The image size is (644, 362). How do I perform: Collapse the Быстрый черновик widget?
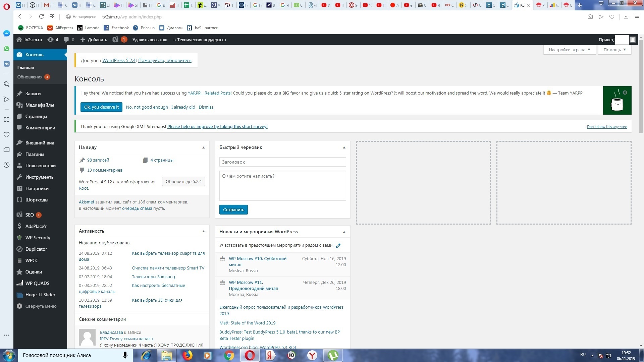[344, 147]
